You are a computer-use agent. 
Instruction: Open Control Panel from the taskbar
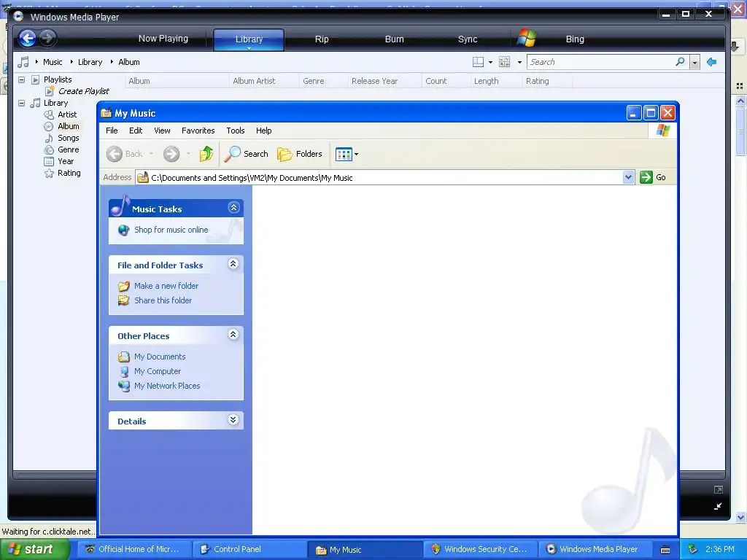[249, 550]
